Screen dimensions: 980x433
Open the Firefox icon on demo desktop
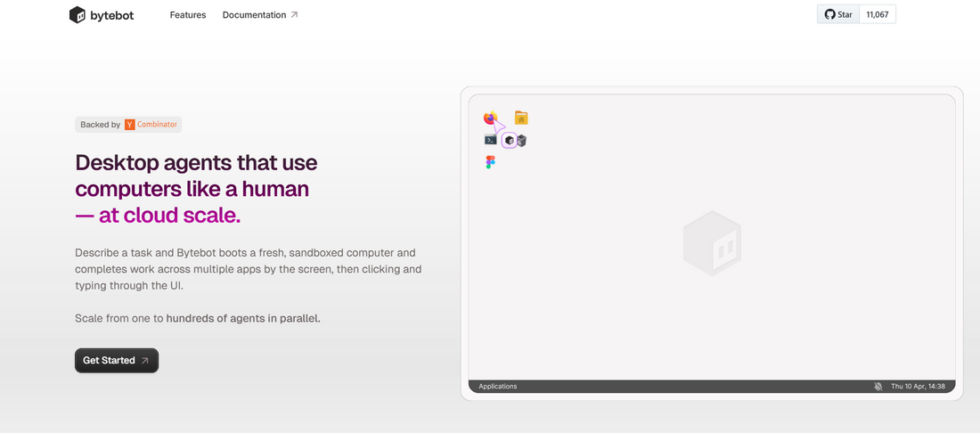click(x=490, y=118)
